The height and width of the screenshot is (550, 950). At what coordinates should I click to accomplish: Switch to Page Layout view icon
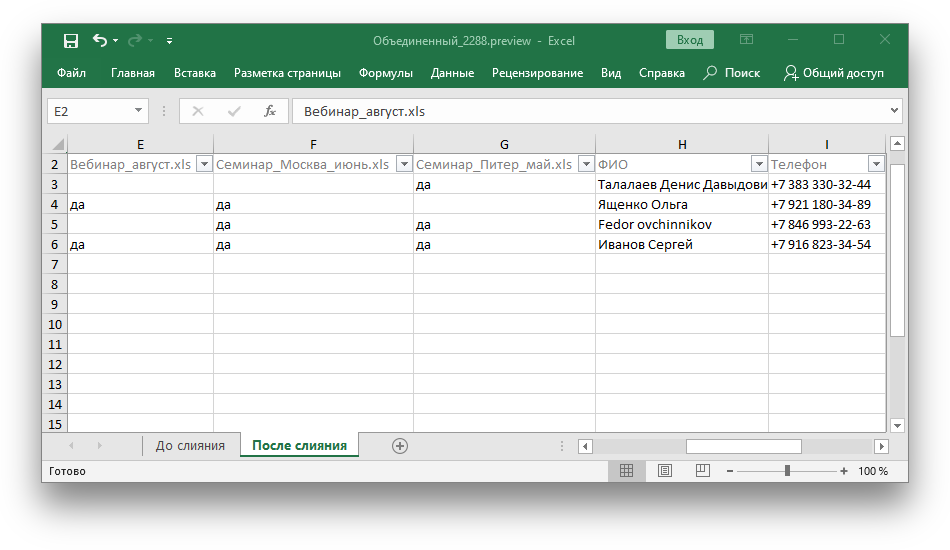coord(665,471)
